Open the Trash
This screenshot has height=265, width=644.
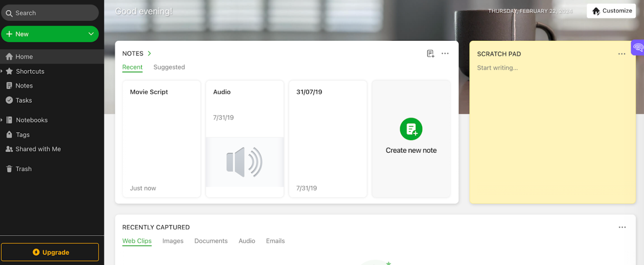tap(23, 169)
